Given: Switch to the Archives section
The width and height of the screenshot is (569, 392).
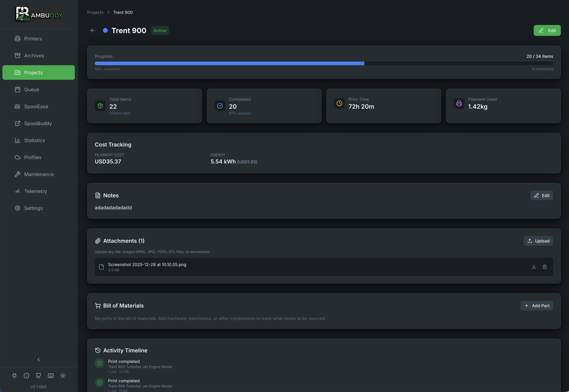Looking at the screenshot, I should pos(34,55).
